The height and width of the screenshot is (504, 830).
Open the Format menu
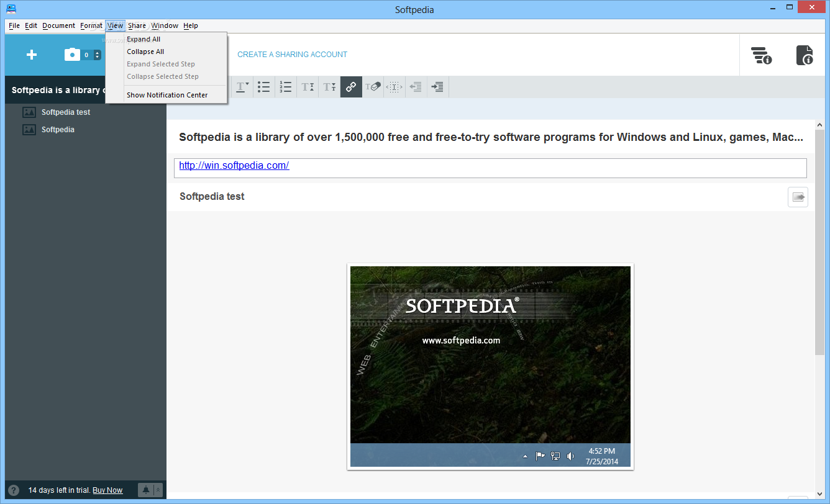pyautogui.click(x=91, y=25)
